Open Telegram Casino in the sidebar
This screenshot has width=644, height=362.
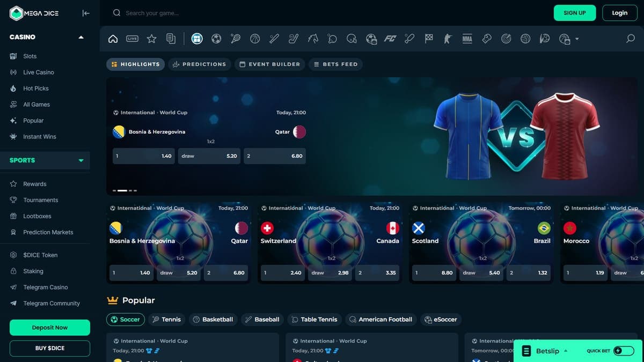tap(46, 287)
